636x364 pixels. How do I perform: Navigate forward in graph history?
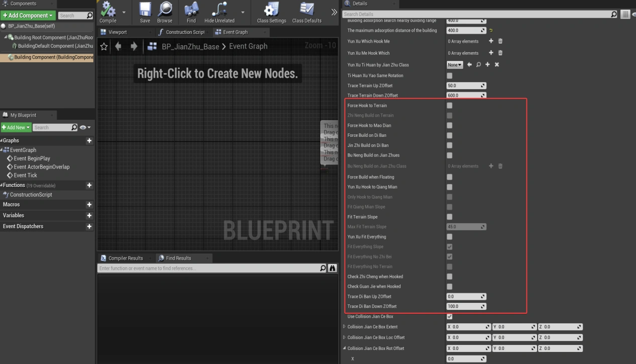134,47
